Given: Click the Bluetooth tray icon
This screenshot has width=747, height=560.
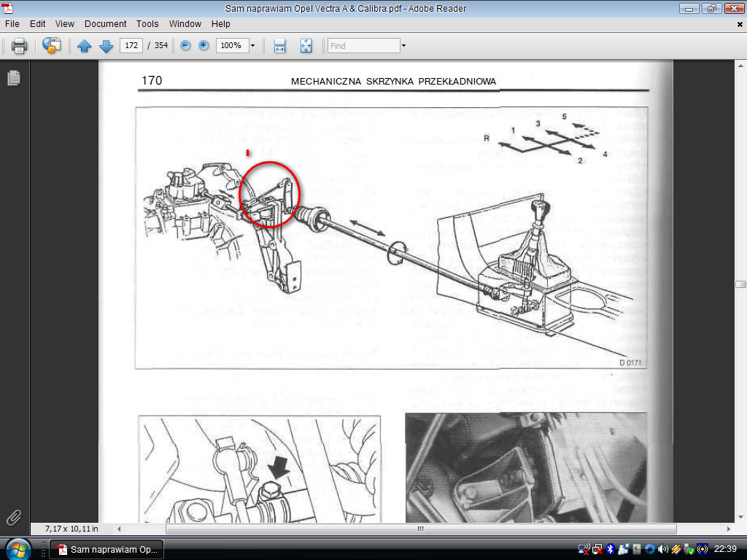Looking at the screenshot, I should (x=611, y=549).
